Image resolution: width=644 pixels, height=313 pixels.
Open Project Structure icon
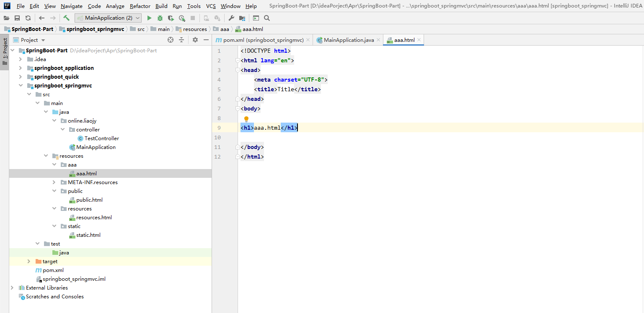coord(242,18)
